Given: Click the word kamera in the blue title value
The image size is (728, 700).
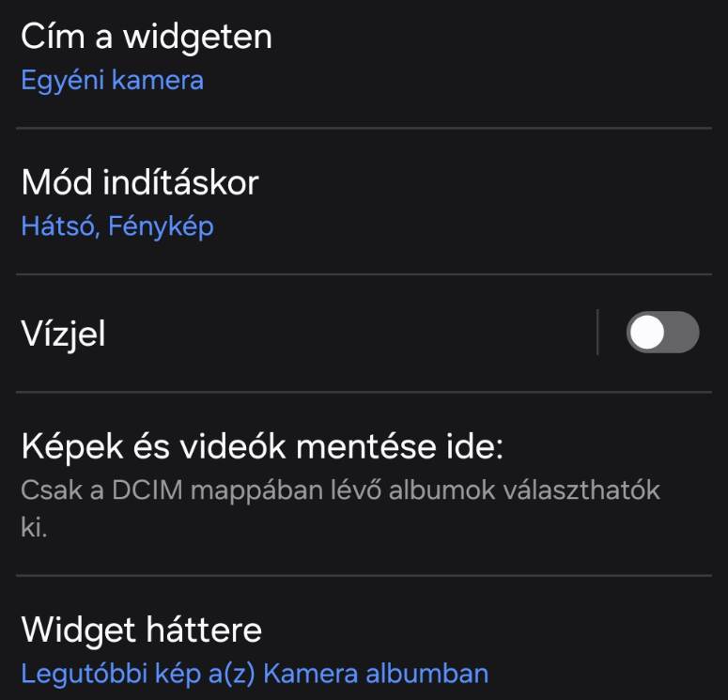Looking at the screenshot, I should pos(157,80).
